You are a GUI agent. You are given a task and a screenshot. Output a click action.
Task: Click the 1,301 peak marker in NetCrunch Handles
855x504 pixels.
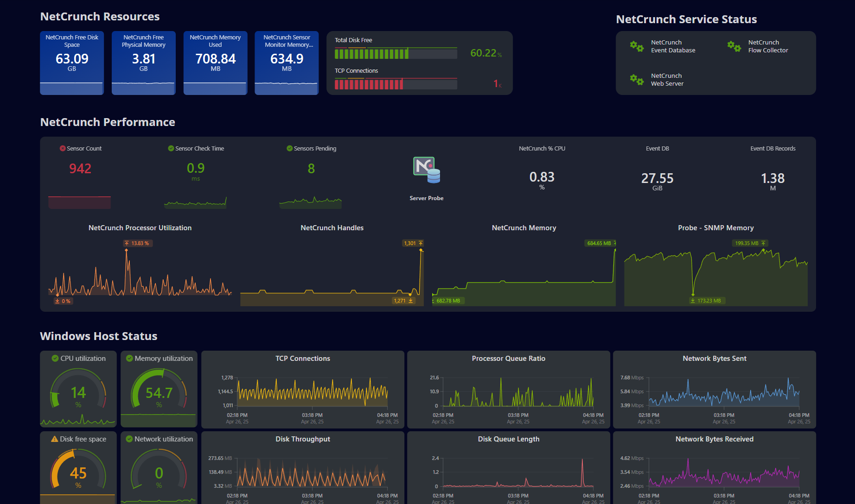(x=413, y=243)
